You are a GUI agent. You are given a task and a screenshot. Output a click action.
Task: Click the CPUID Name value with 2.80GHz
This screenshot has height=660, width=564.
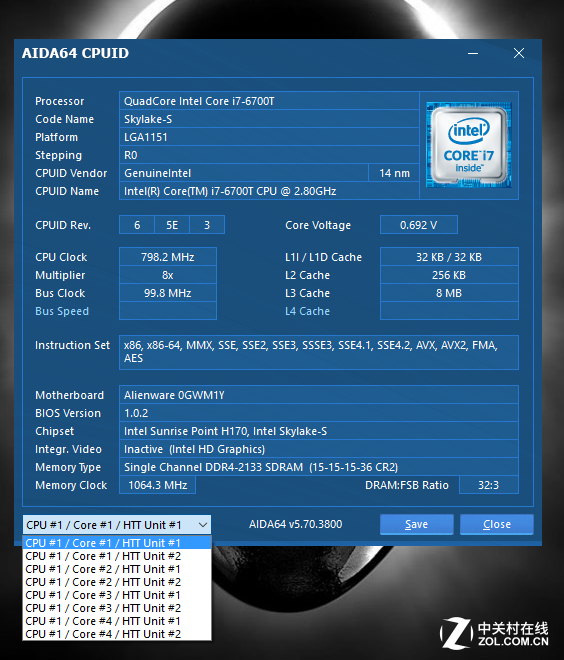point(269,191)
